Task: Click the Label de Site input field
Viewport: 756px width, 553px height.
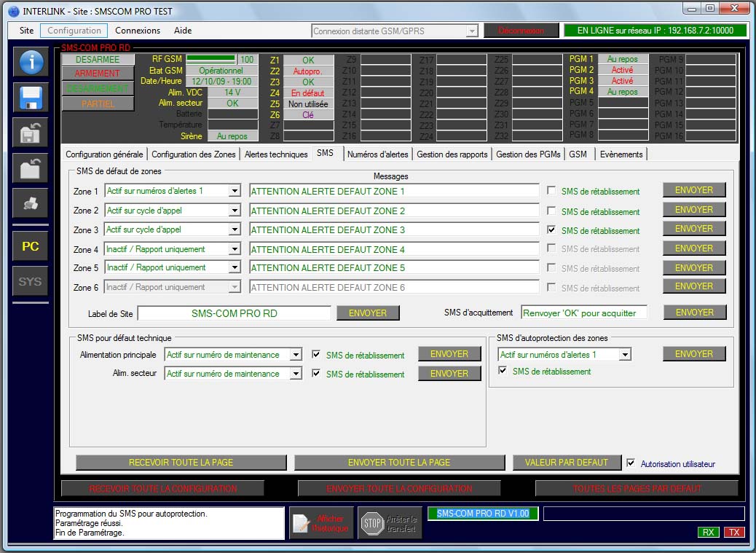Action: click(235, 313)
